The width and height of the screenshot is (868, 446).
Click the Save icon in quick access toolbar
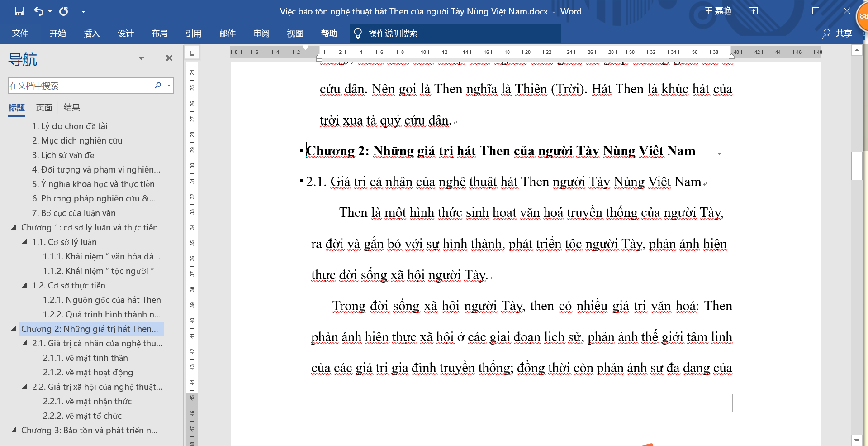tap(19, 11)
